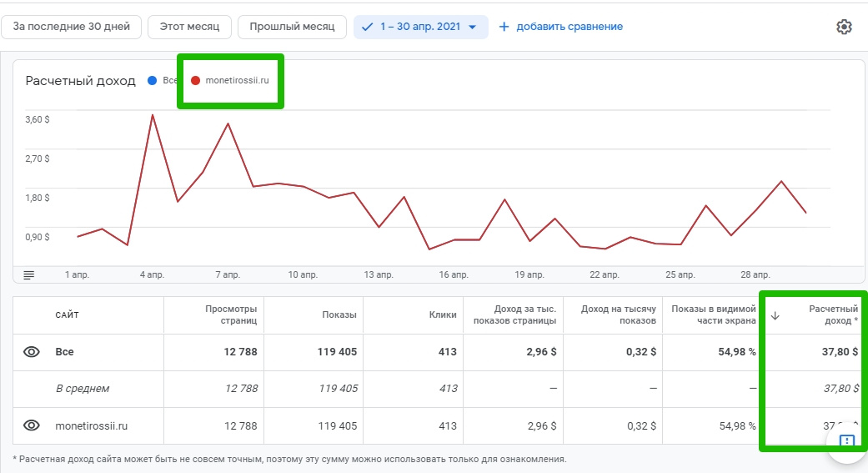Screen dimensions: 868x473
Task: Open the settings gear icon
Action: (844, 27)
